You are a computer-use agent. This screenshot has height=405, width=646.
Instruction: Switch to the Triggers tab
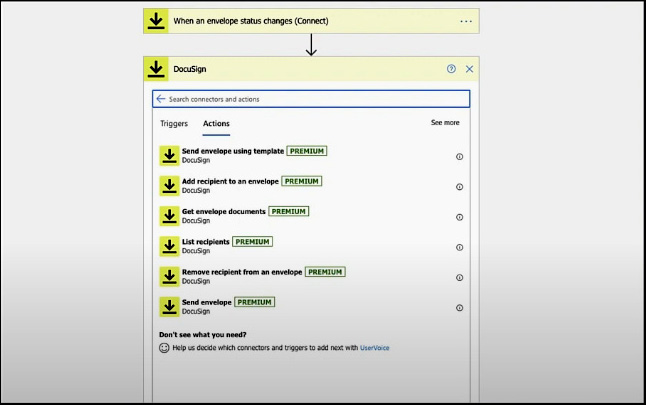pyautogui.click(x=174, y=124)
